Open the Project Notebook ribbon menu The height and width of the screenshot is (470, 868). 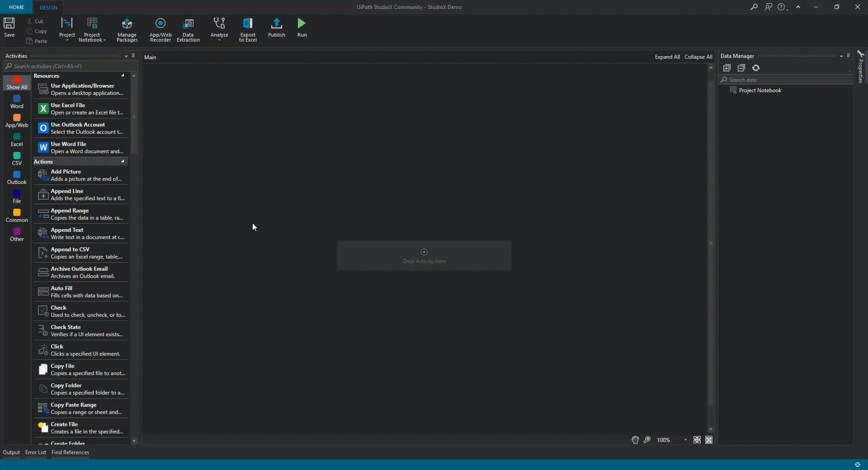[92, 29]
